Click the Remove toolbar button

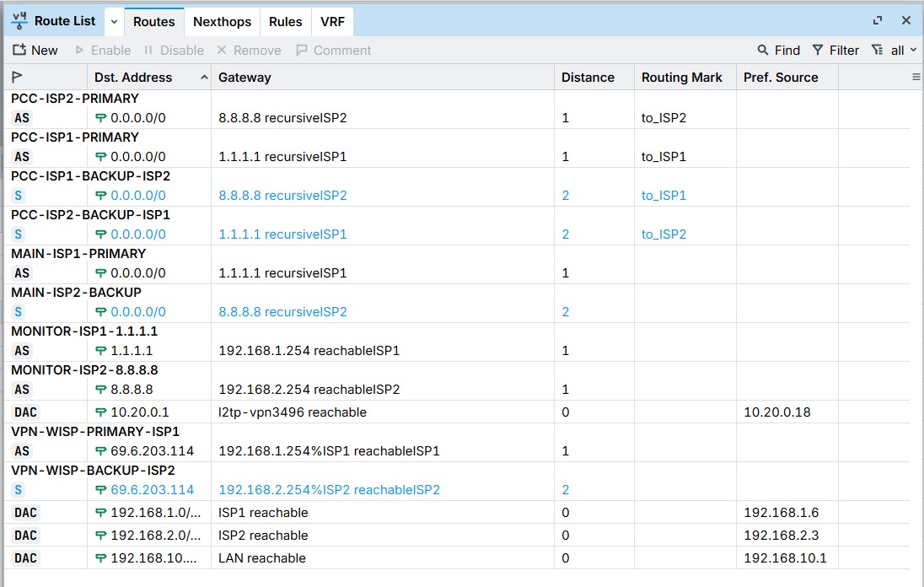pyautogui.click(x=249, y=50)
